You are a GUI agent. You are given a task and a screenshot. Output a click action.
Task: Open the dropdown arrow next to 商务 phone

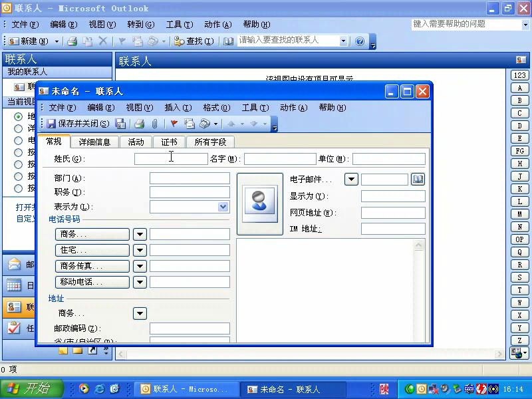pos(140,234)
